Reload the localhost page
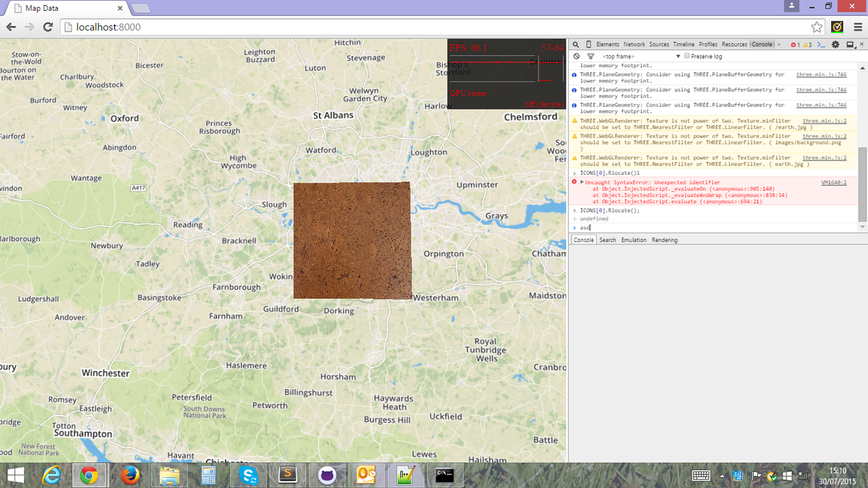 pyautogui.click(x=48, y=27)
